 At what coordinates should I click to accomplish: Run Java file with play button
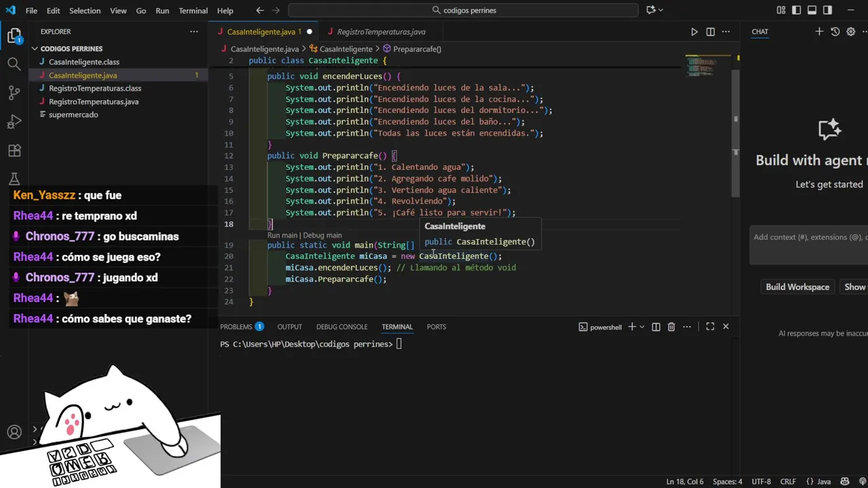click(x=694, y=32)
